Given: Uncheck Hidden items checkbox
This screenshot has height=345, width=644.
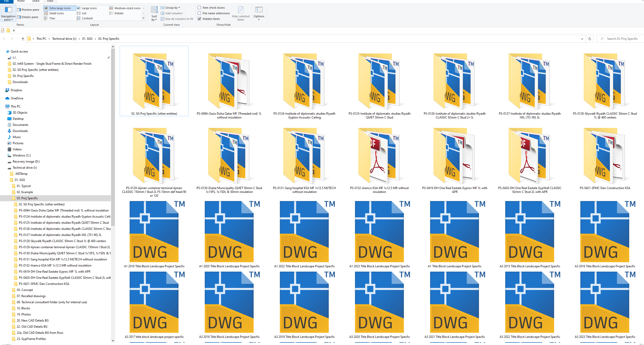Looking at the screenshot, I should coord(199,19).
